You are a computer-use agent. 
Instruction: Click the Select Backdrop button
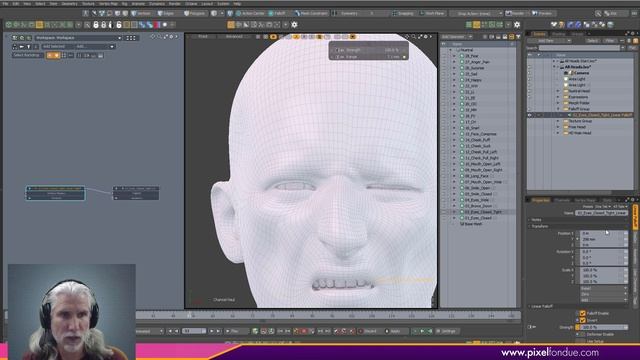(27, 55)
